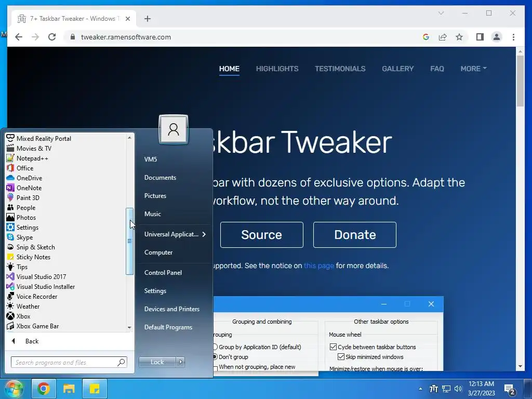Viewport: 532px width, 399px height.
Task: Launch Office app icon
Action: click(x=10, y=168)
